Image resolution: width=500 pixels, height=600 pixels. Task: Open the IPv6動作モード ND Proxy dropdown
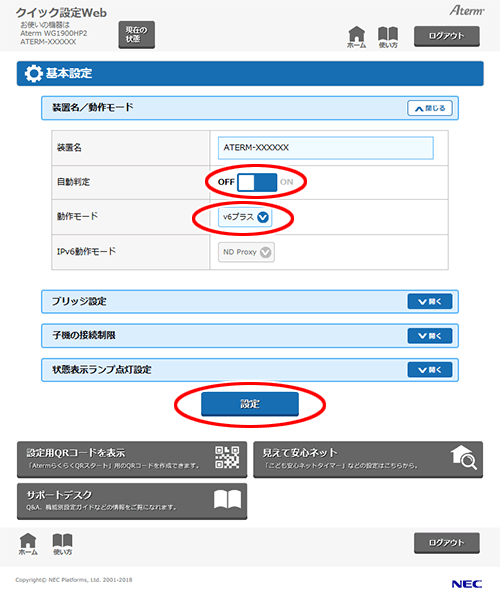246,252
